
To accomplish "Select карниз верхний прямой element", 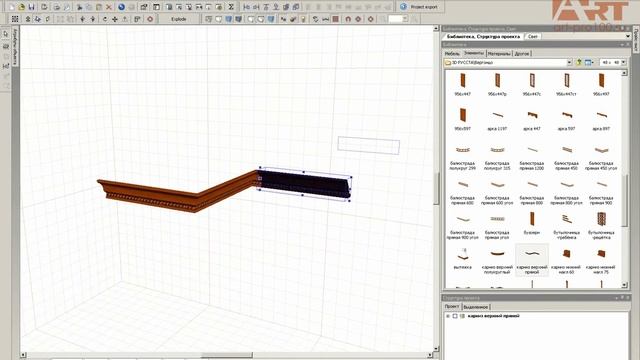I will 532,260.
